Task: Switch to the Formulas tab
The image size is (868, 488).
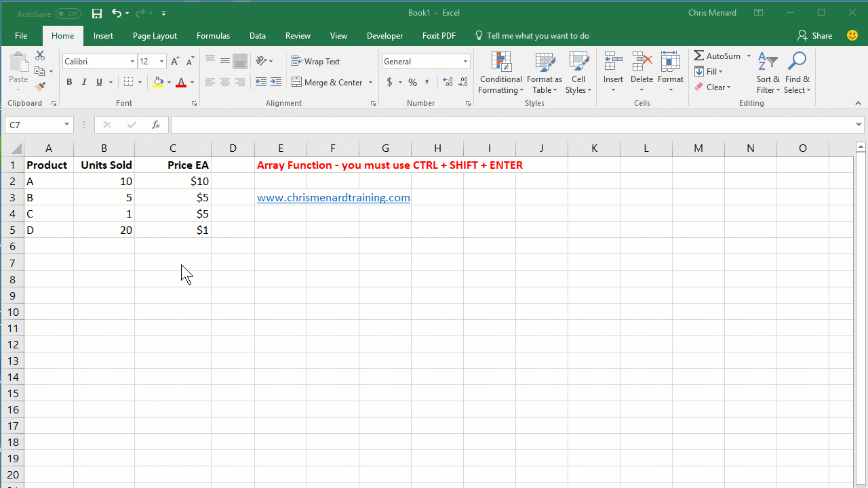Action: coord(213,36)
